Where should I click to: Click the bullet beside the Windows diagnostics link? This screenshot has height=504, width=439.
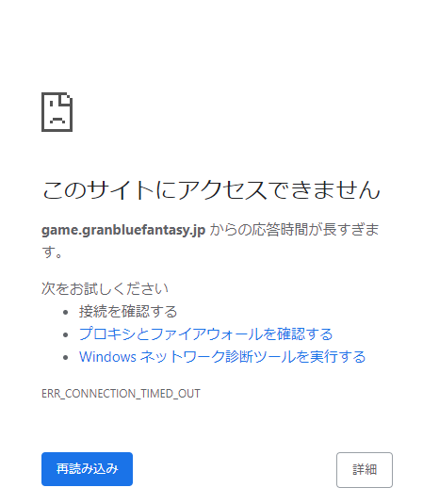[x=66, y=357]
